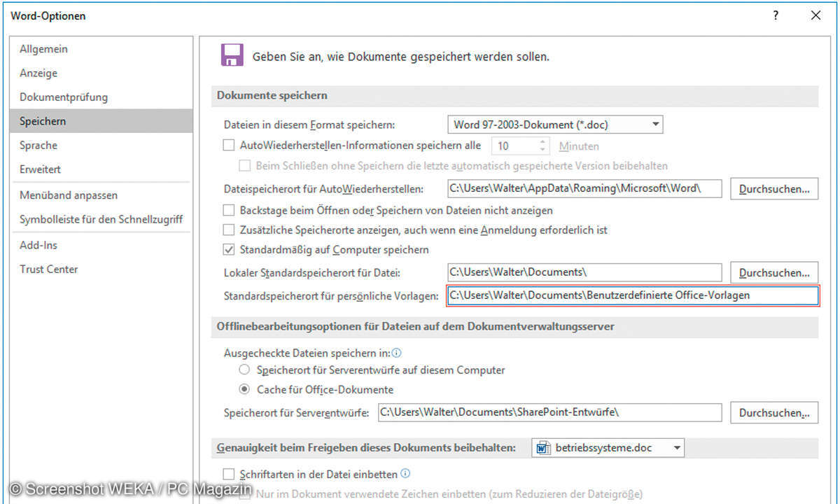The width and height of the screenshot is (840, 504).
Task: Click the Lokaler Standardspeicherort path field
Action: pyautogui.click(x=584, y=272)
